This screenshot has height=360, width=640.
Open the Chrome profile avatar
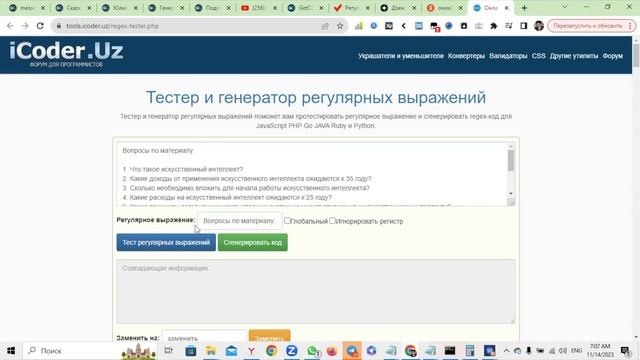pyautogui.click(x=539, y=26)
